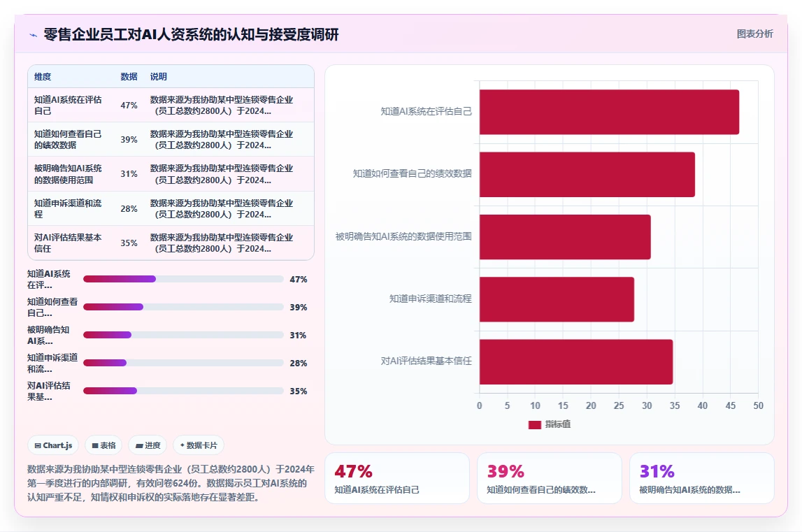802x532 pixels.
Task: Select the 进度 tag chip
Action: pyautogui.click(x=148, y=445)
